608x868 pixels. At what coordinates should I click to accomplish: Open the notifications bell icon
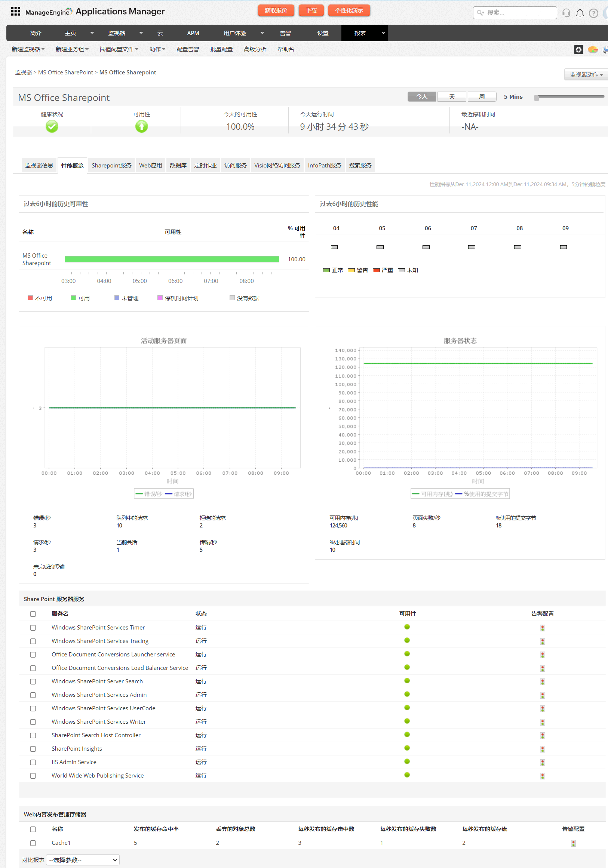[x=580, y=13]
